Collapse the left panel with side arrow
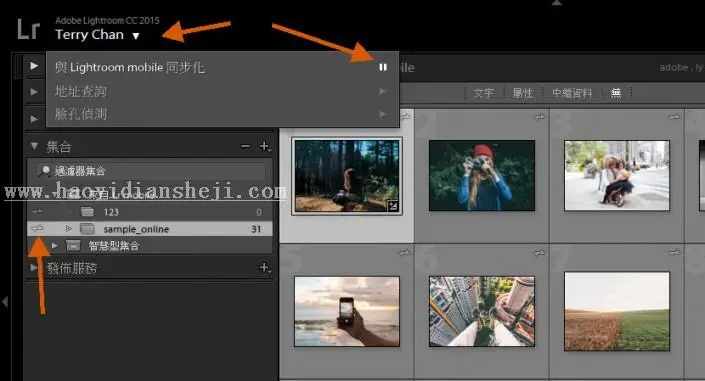 [5, 301]
